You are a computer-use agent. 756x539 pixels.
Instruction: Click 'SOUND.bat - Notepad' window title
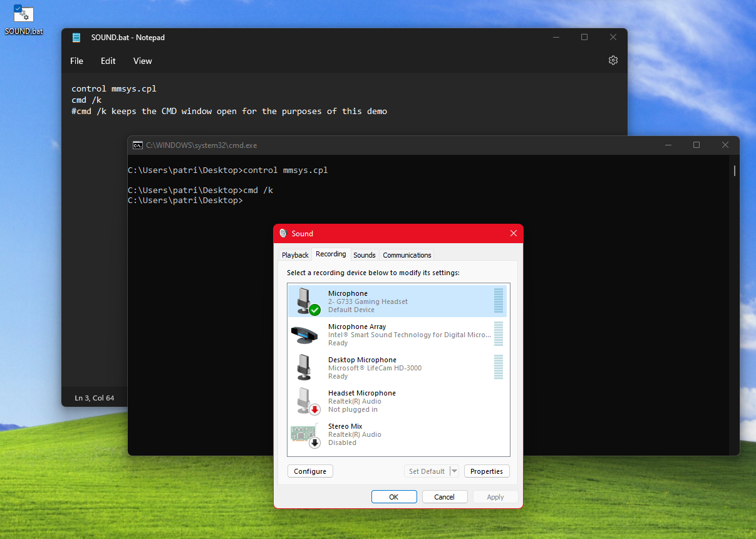(128, 38)
